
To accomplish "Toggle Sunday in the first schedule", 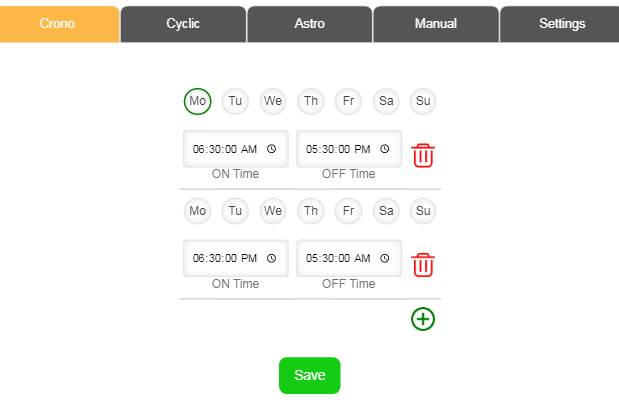I will click(423, 101).
